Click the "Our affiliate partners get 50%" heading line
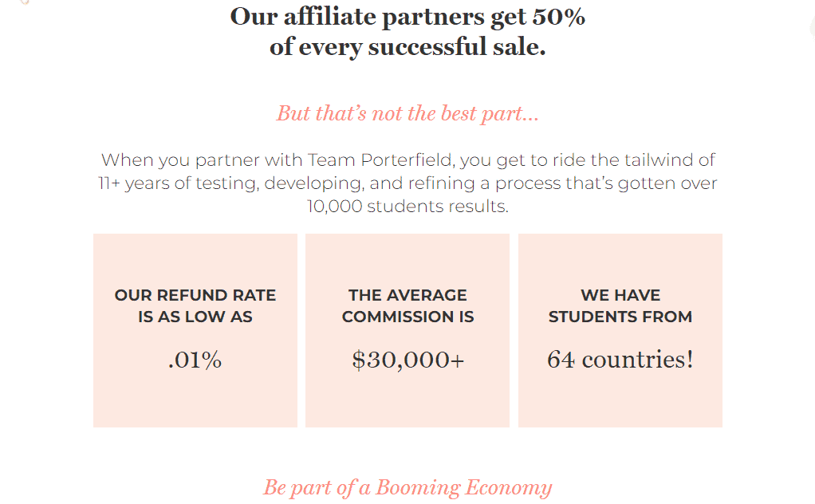 click(x=407, y=18)
